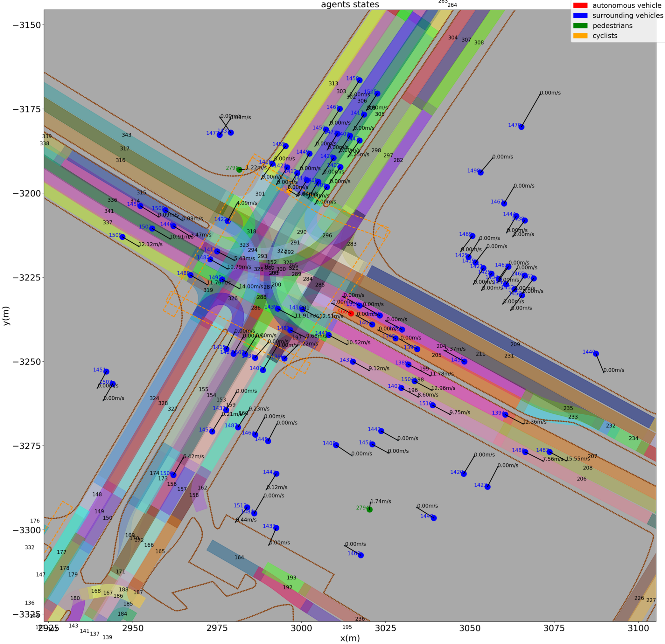Click blue vehicle dot labeled 1451
Screen dimensions: 665x644
106,372
